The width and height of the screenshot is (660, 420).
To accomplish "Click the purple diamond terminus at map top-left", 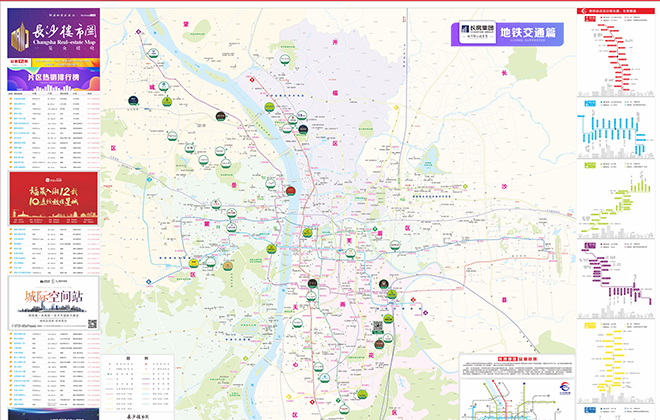I will (x=138, y=32).
